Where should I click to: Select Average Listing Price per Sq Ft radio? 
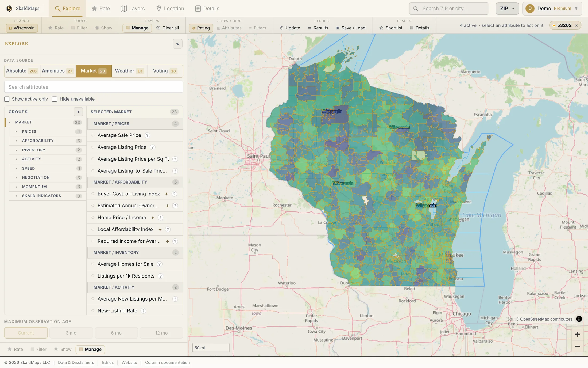[x=93, y=159]
